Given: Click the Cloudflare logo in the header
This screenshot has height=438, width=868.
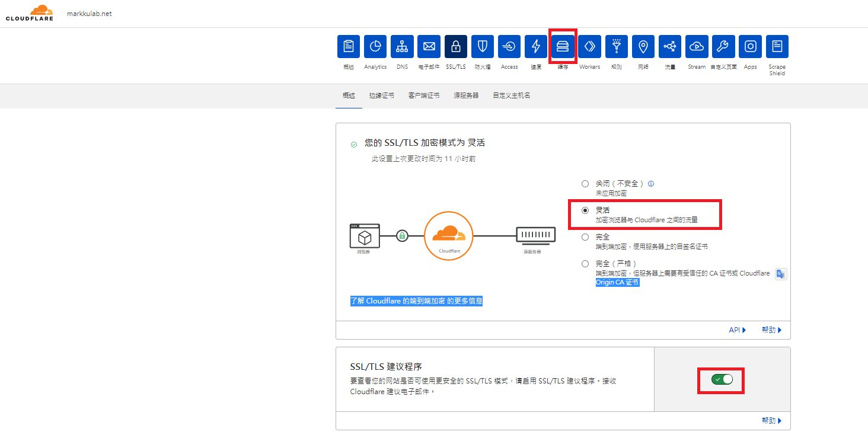Looking at the screenshot, I should tap(30, 13).
